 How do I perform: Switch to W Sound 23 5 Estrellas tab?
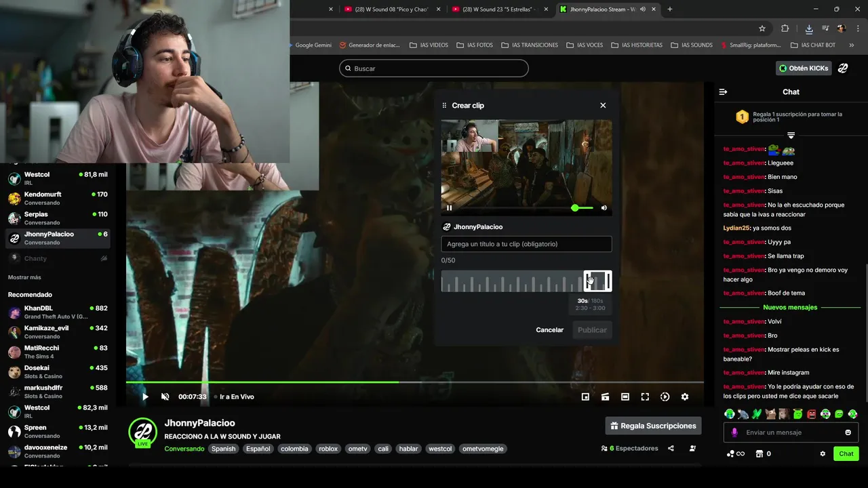tap(500, 9)
